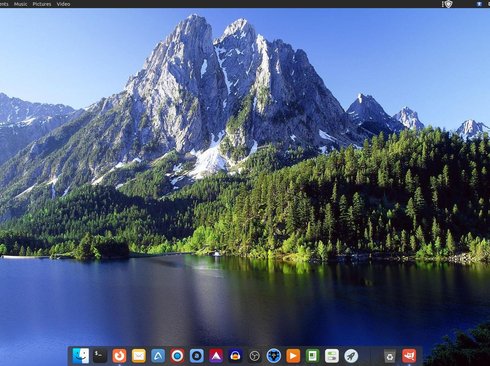Open the Finder file manager in the dock
Image resolution: width=490 pixels, height=366 pixels.
81,356
